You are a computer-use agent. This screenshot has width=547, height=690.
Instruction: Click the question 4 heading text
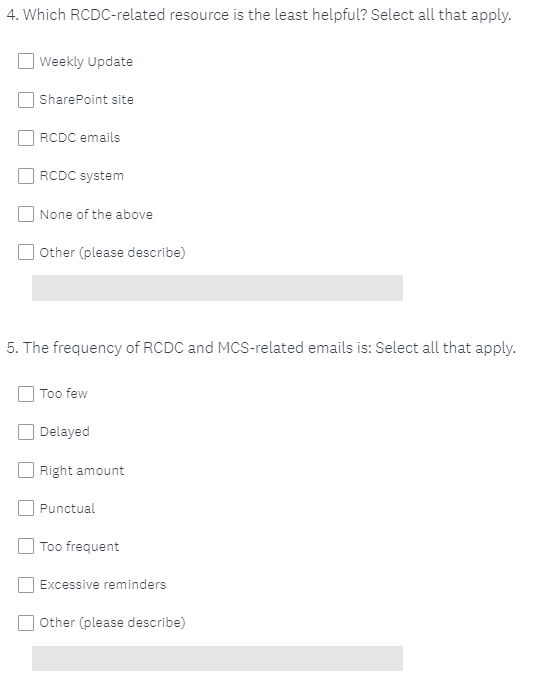(259, 15)
